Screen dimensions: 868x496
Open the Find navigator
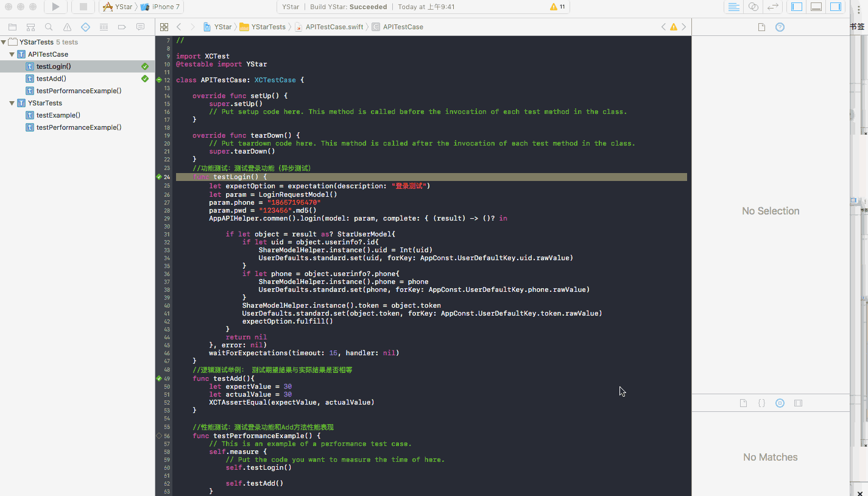(x=49, y=27)
